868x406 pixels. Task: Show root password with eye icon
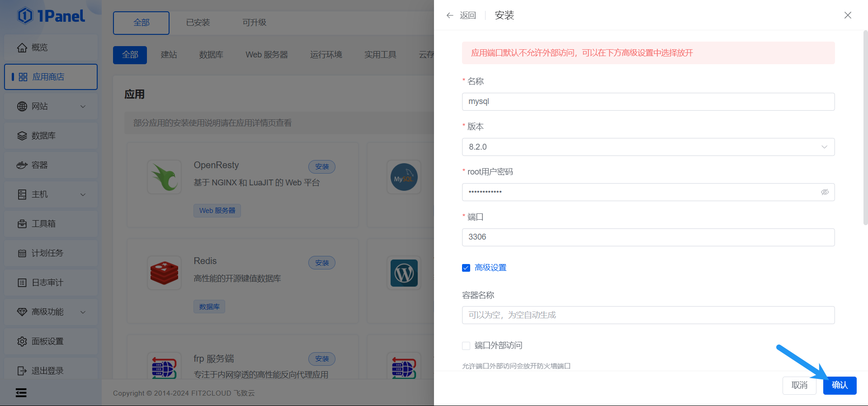825,192
